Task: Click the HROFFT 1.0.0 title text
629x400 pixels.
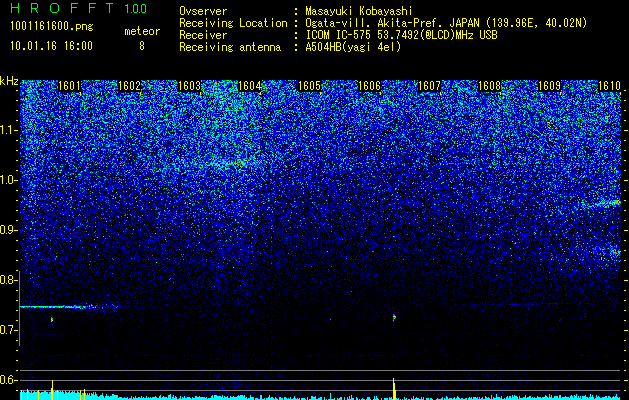Action: pyautogui.click(x=79, y=8)
